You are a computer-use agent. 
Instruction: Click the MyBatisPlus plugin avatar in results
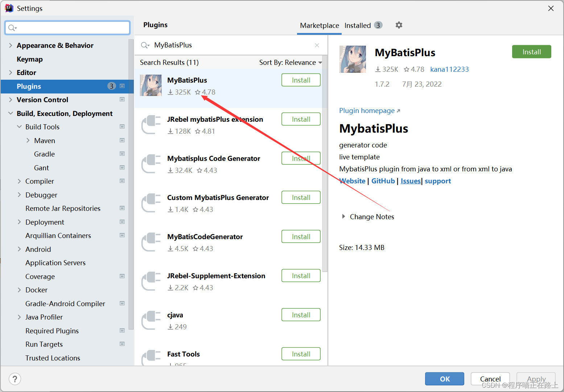[x=151, y=85]
